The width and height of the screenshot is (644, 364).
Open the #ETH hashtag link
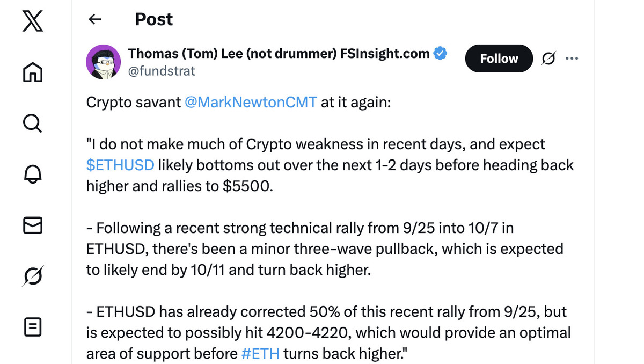[260, 353]
